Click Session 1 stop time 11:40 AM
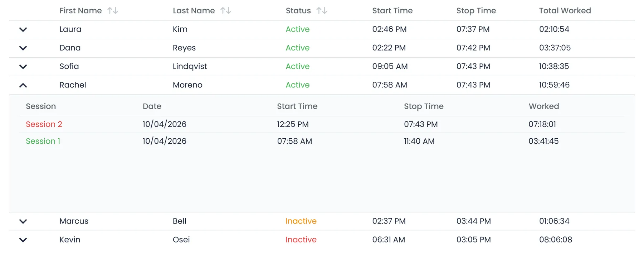 pyautogui.click(x=419, y=141)
